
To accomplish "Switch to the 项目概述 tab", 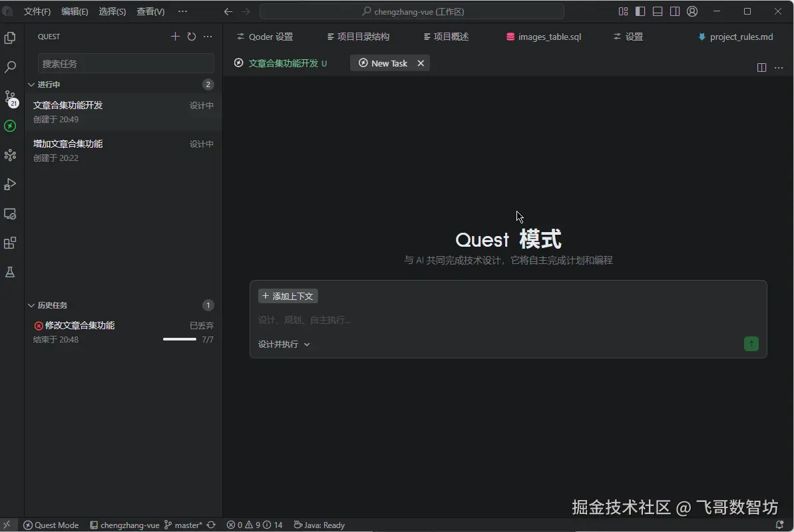I will coord(446,37).
